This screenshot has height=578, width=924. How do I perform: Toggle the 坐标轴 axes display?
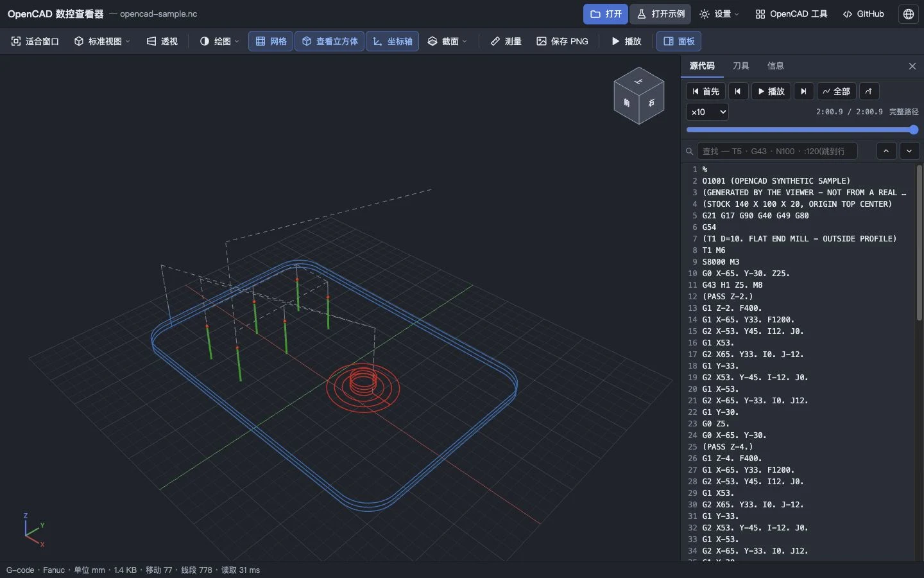[x=392, y=41]
